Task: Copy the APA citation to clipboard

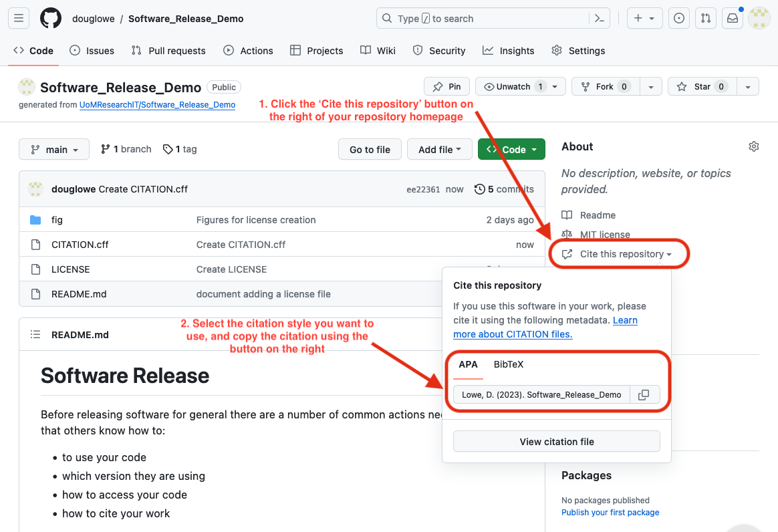Action: pyautogui.click(x=644, y=394)
